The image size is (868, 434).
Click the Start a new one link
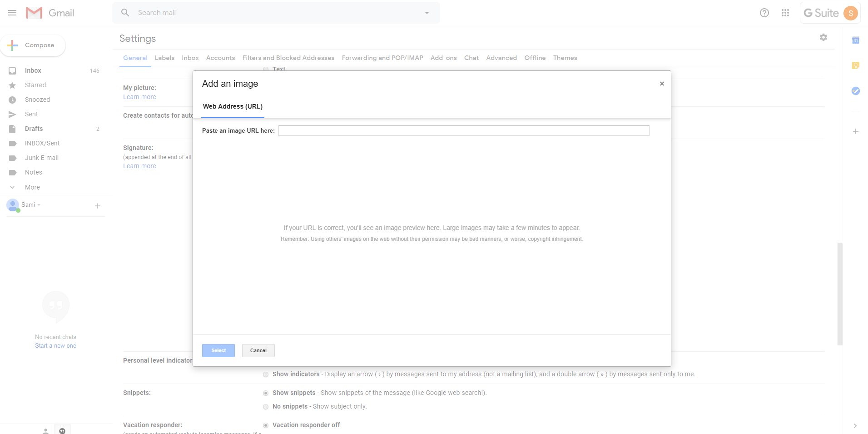pos(55,345)
